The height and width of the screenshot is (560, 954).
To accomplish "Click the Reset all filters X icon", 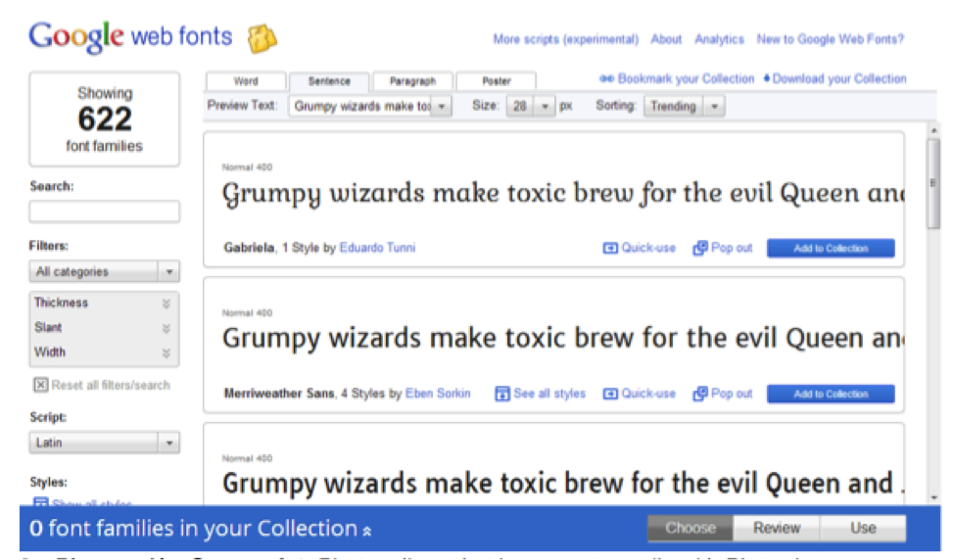I will pyautogui.click(x=41, y=385).
